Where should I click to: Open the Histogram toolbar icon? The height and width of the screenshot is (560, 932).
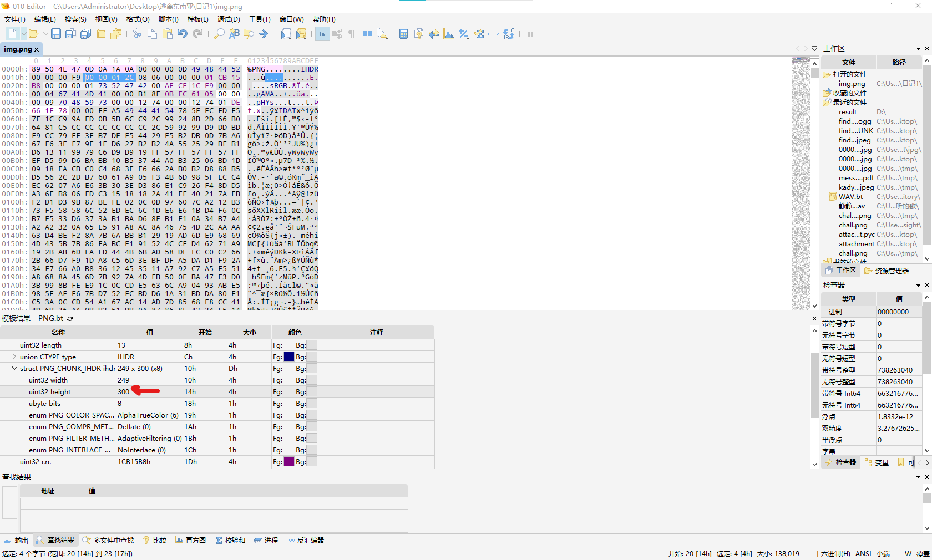(449, 34)
